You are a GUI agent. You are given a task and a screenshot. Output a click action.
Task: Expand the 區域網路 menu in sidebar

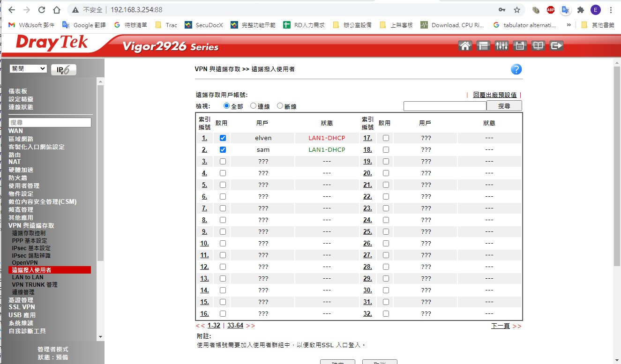pyautogui.click(x=21, y=139)
